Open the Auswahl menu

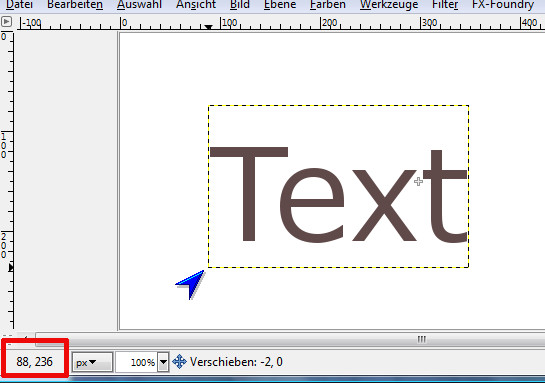(x=139, y=5)
